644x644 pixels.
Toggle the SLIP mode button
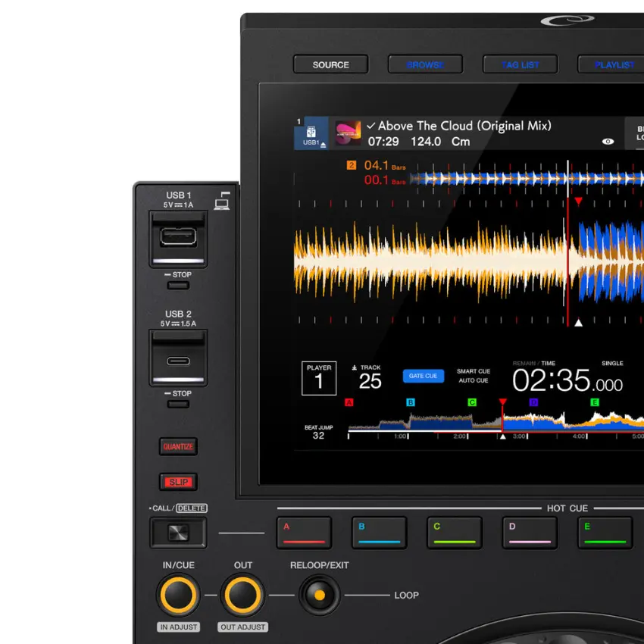(x=178, y=482)
